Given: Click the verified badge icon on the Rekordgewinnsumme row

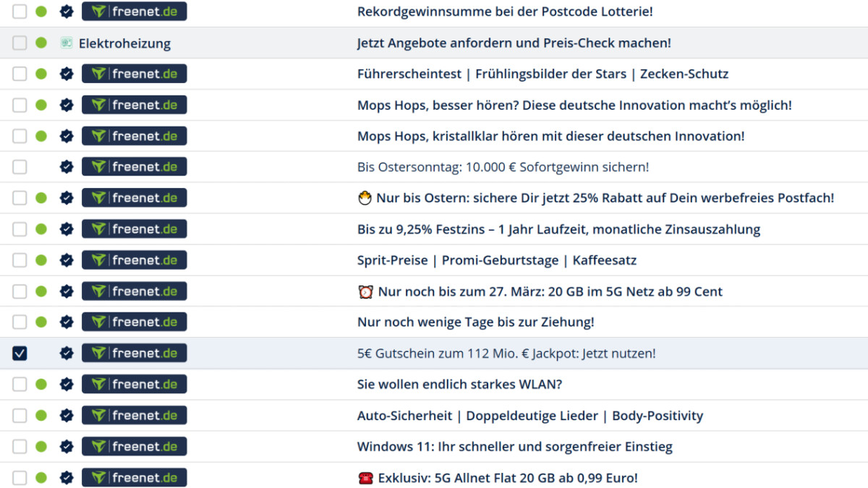Looking at the screenshot, I should click(x=67, y=12).
